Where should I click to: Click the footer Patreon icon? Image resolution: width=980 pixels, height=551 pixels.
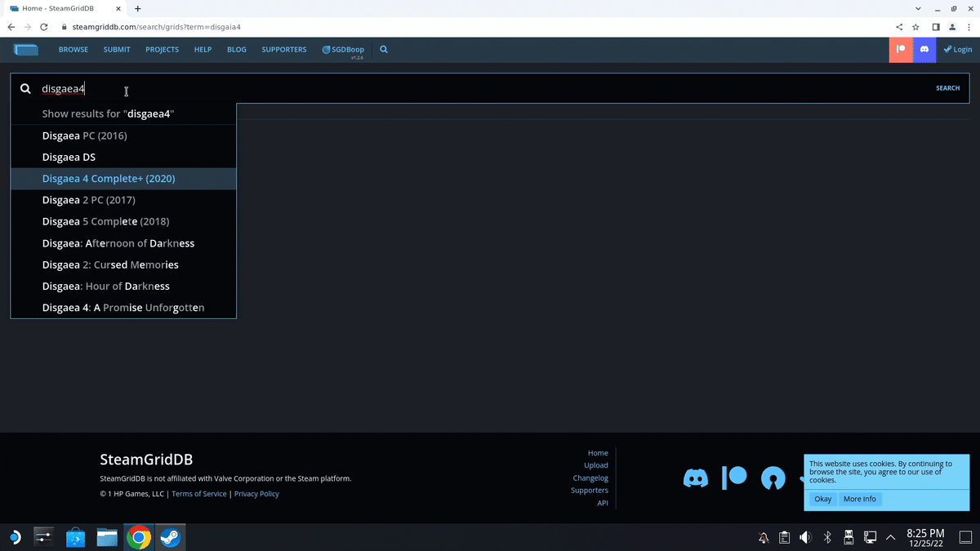(734, 478)
